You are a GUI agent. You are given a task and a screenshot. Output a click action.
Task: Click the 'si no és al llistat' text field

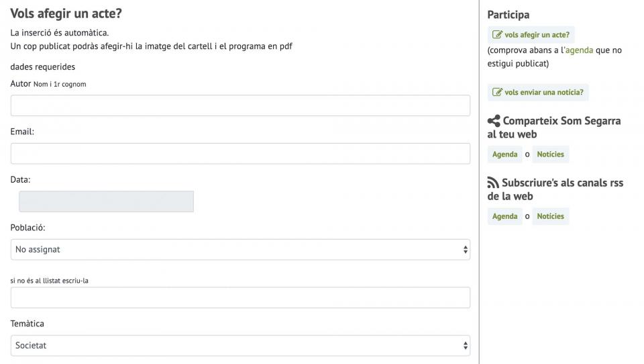[239, 298]
